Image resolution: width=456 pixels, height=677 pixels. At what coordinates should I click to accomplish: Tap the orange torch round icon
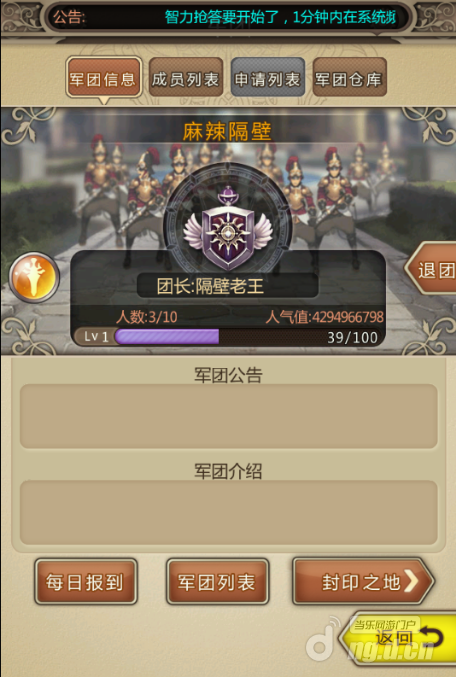pyautogui.click(x=34, y=277)
